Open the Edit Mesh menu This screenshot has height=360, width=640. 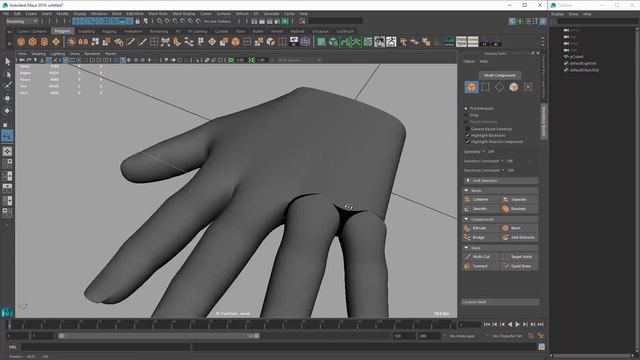pyautogui.click(x=135, y=14)
